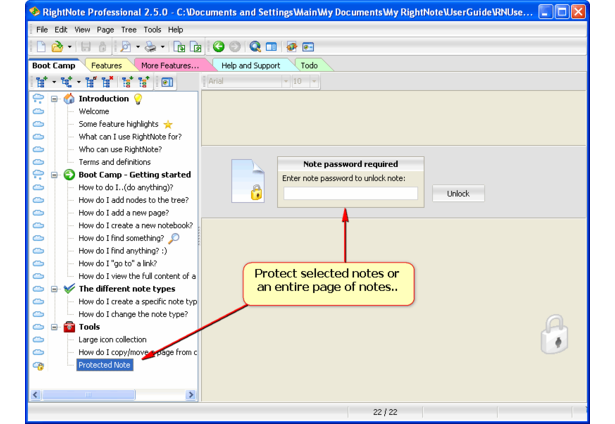Open the font size 10 dropdown
The image size is (615, 424).
click(x=314, y=81)
